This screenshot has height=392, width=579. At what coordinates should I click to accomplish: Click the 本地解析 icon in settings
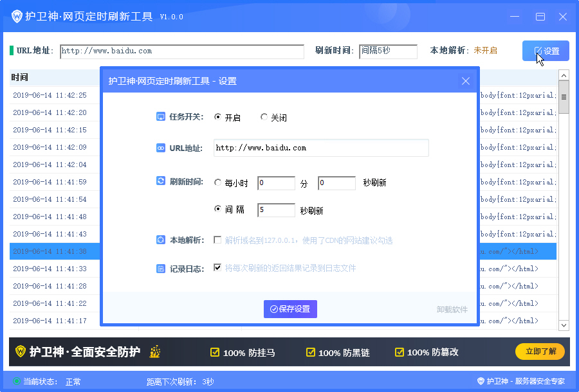tap(161, 240)
